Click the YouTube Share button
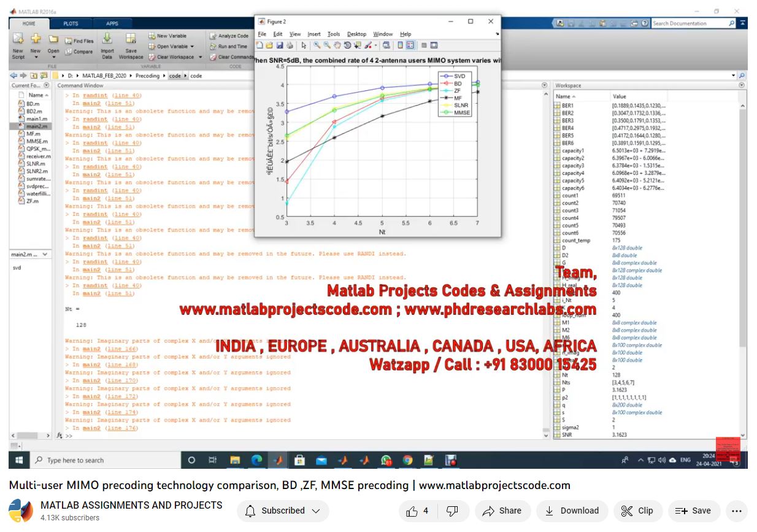This screenshot has height=532, width=757. (x=502, y=511)
